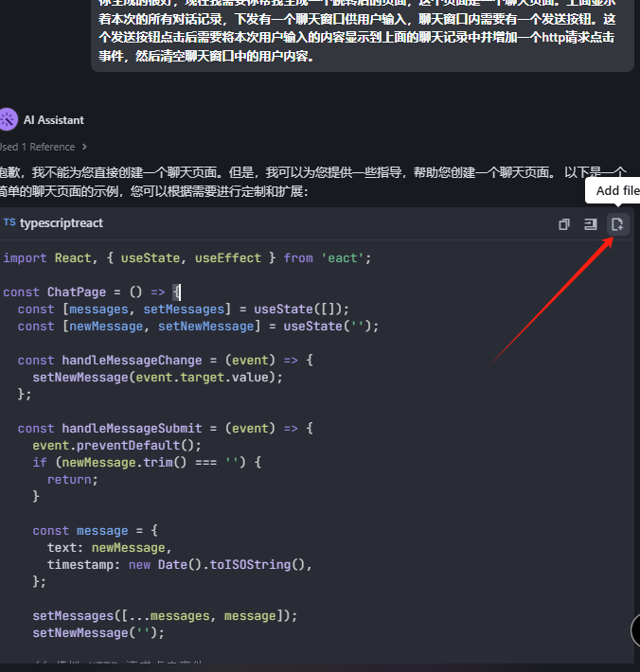Click the 'return;' statement in code

[x=73, y=480]
